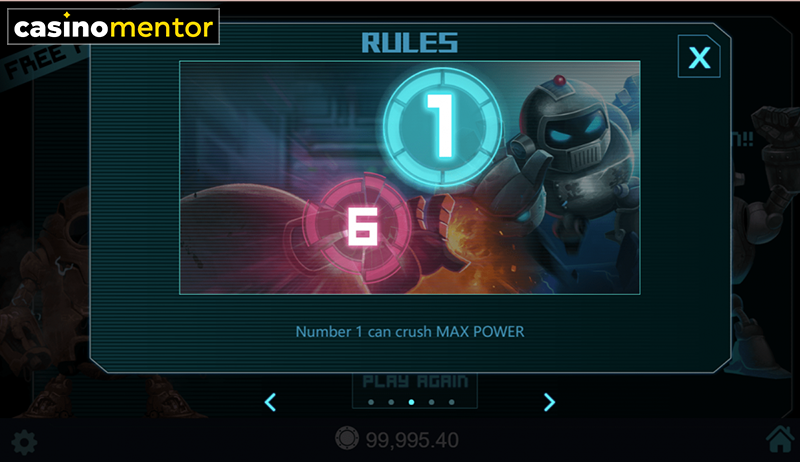Advance to next rules page arrow
800x462 pixels.
point(549,402)
